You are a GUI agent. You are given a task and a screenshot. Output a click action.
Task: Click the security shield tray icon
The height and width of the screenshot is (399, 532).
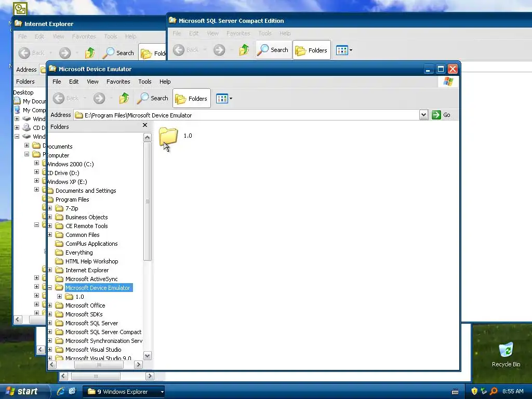pos(474,391)
